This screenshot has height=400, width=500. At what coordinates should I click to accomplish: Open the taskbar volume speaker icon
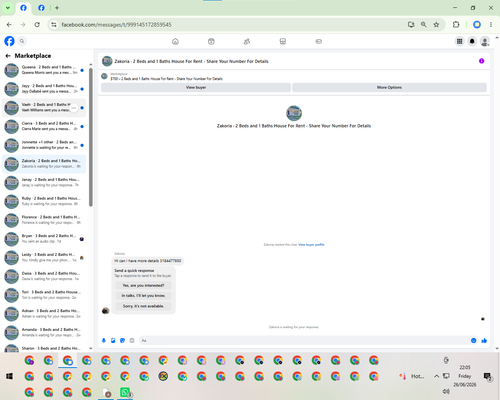446,391
